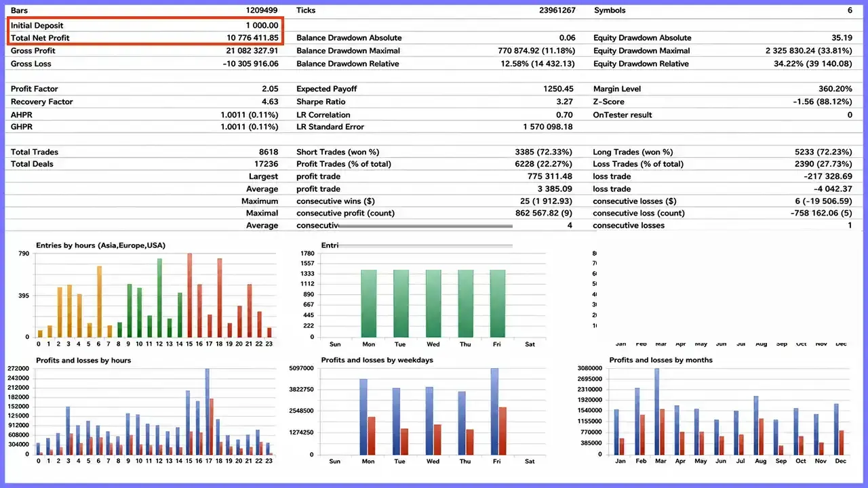Click the Mon bar in weekday entries chart
Screen dimensions: 868x488
point(368,303)
